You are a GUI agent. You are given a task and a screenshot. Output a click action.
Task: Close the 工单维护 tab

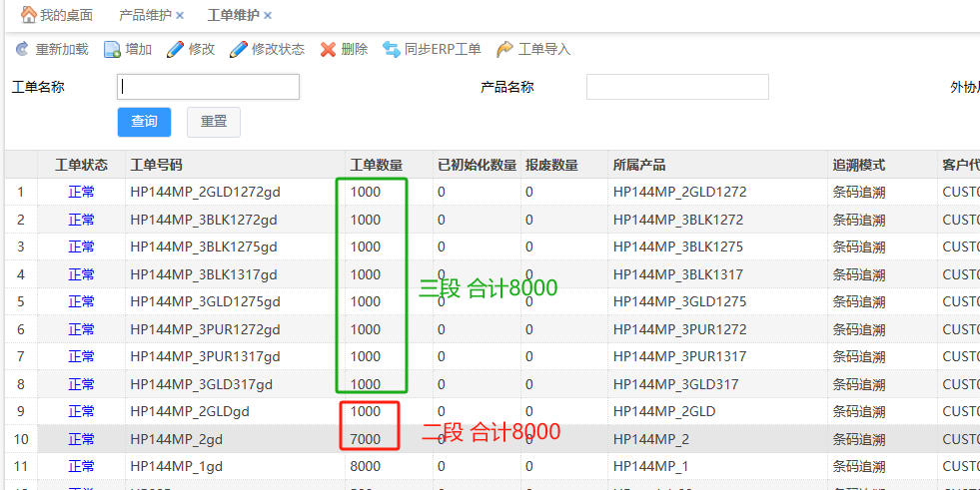pyautogui.click(x=268, y=16)
